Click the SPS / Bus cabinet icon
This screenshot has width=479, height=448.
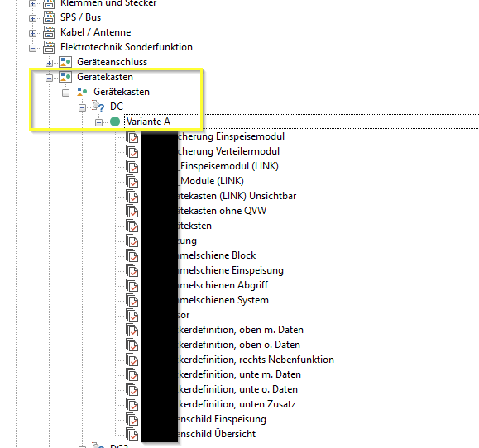point(49,17)
